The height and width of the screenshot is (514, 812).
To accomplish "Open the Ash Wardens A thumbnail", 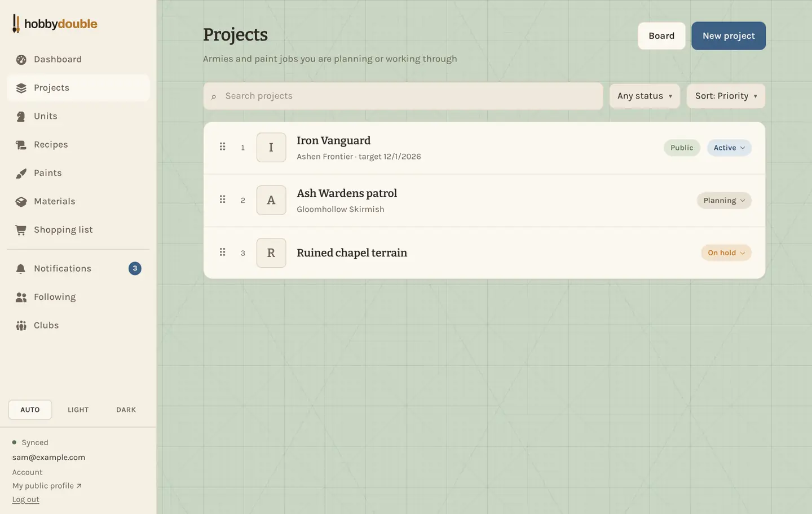I will click(271, 200).
